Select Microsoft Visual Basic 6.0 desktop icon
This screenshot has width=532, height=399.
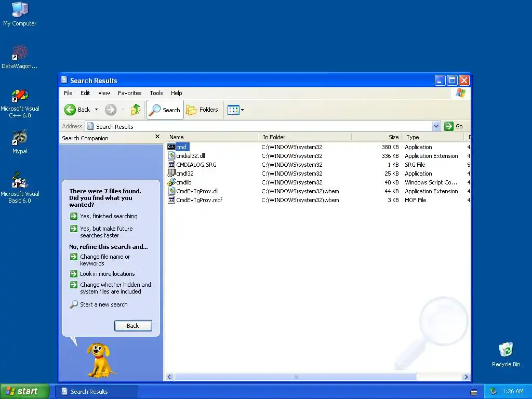[x=20, y=188]
